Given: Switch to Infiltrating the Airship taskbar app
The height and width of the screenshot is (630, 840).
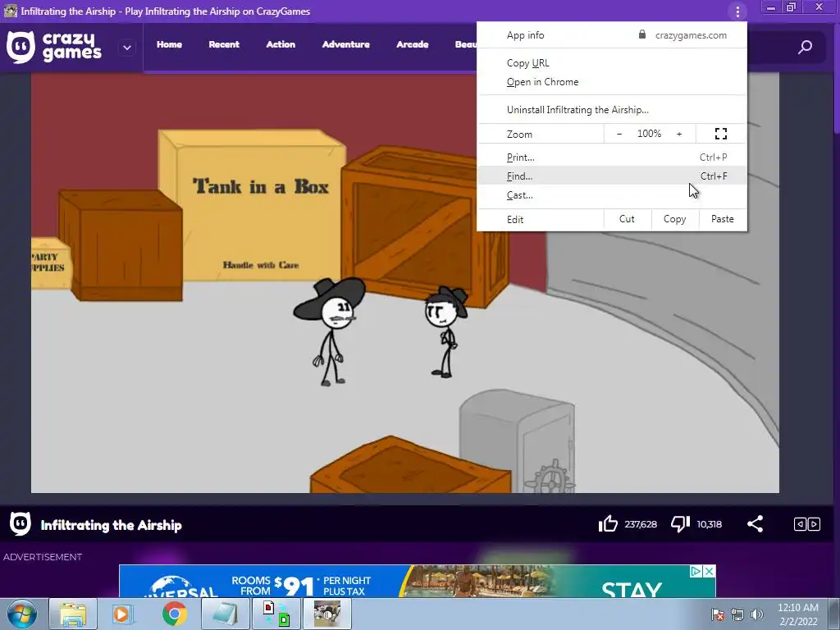Looking at the screenshot, I should click(x=327, y=614).
